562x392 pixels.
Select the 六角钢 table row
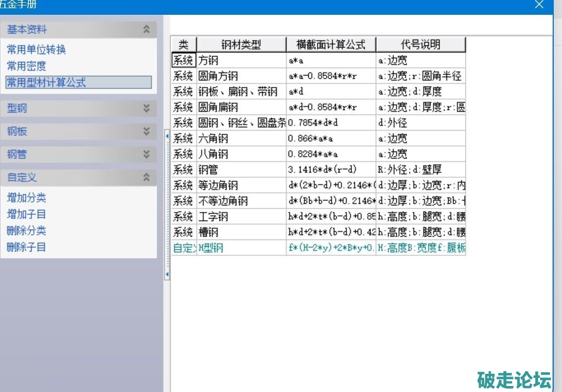pos(241,138)
